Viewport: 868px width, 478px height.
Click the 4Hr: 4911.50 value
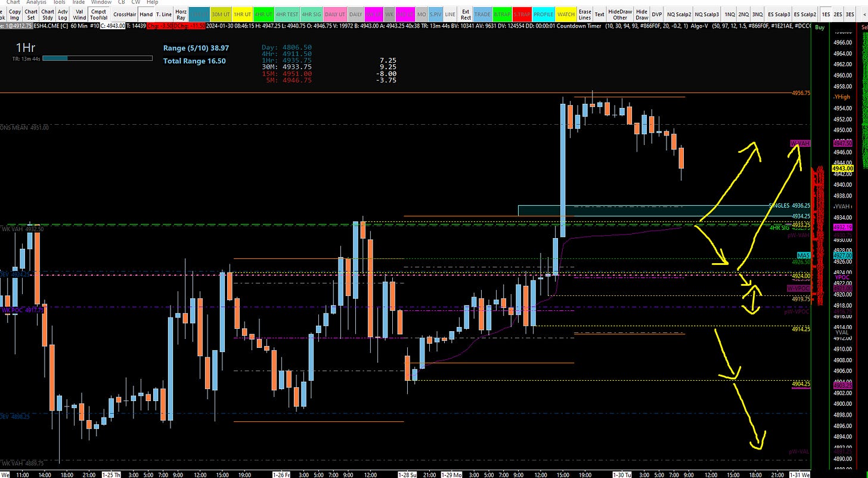287,54
